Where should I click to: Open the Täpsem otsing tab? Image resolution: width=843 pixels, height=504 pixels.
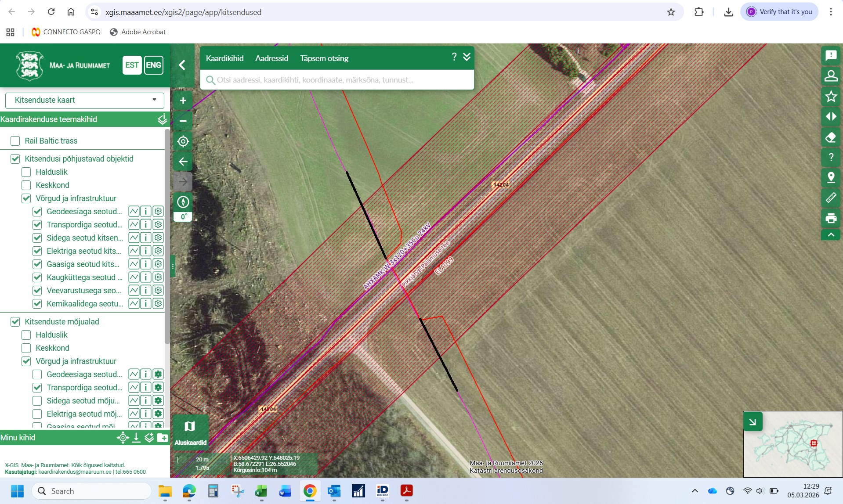(324, 58)
